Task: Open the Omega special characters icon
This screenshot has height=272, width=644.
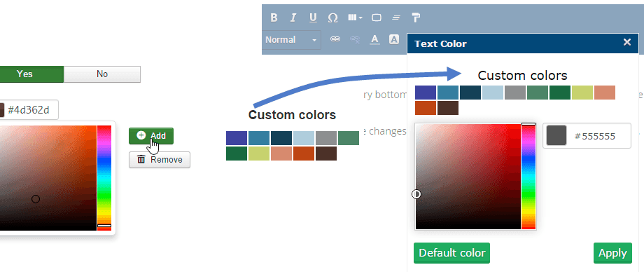Action: pyautogui.click(x=332, y=18)
